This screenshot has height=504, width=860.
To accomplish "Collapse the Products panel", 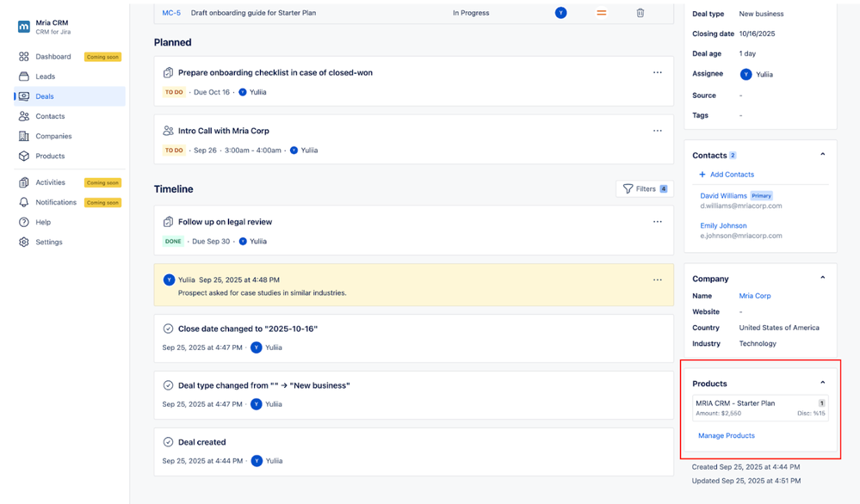I will (x=822, y=383).
